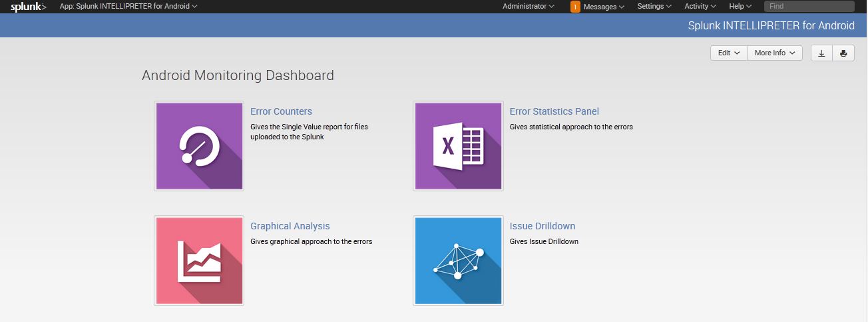
Task: Click the 'Gives graphical approach to the errors' text
Action: click(311, 241)
